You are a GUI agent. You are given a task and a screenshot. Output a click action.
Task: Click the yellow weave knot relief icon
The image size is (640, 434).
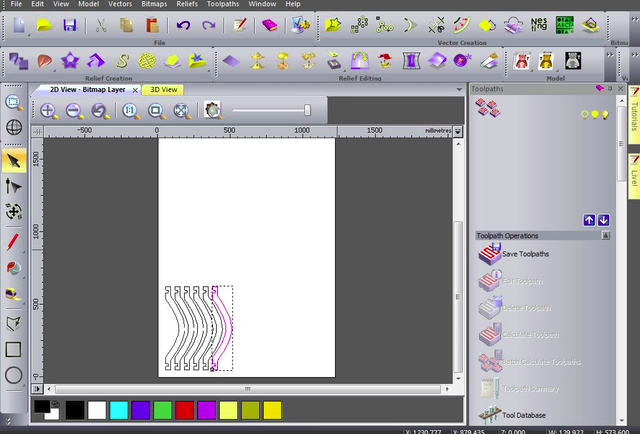147,61
